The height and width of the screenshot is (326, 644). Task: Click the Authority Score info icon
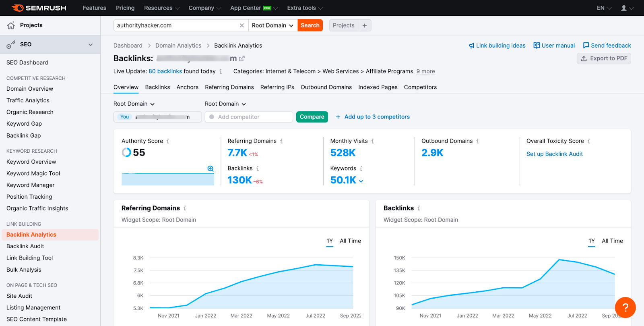(168, 141)
